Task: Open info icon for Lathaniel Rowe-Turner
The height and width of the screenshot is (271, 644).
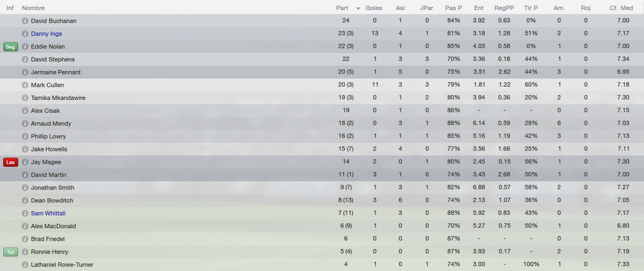Action: click(25, 265)
